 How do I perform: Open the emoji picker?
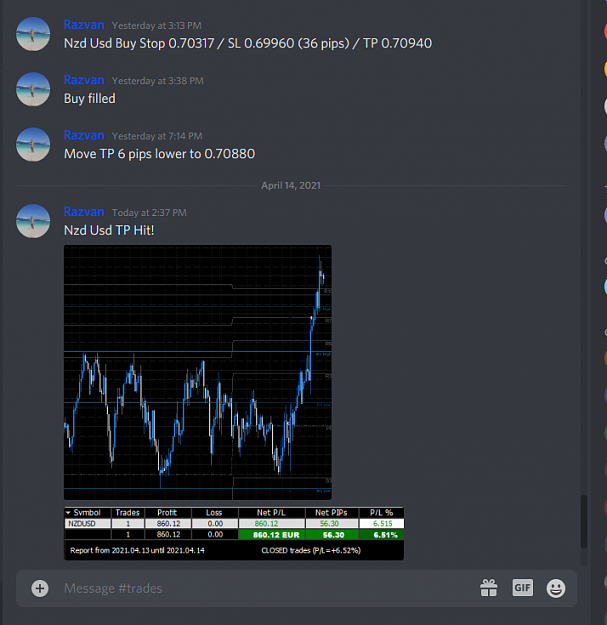(x=556, y=588)
